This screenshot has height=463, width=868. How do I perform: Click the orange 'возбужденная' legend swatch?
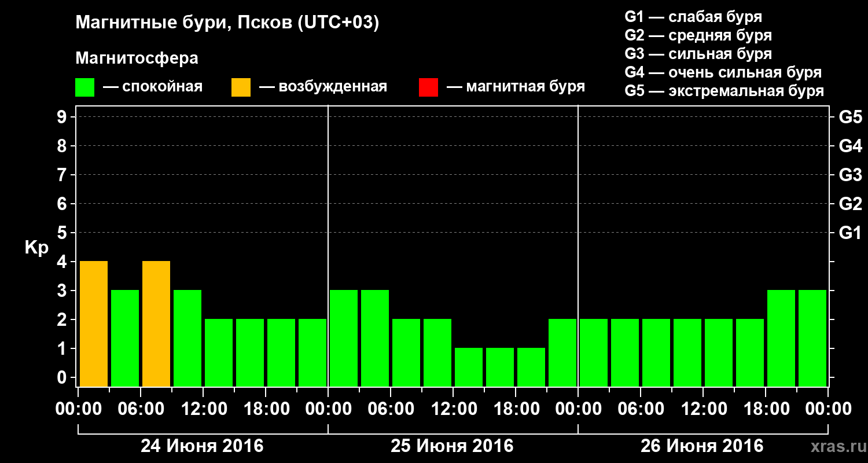tap(241, 87)
